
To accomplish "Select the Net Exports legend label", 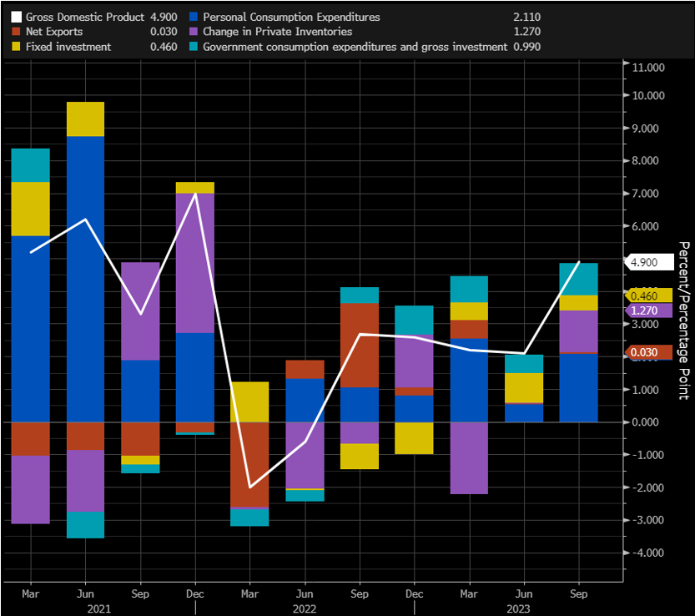I will tap(54, 32).
